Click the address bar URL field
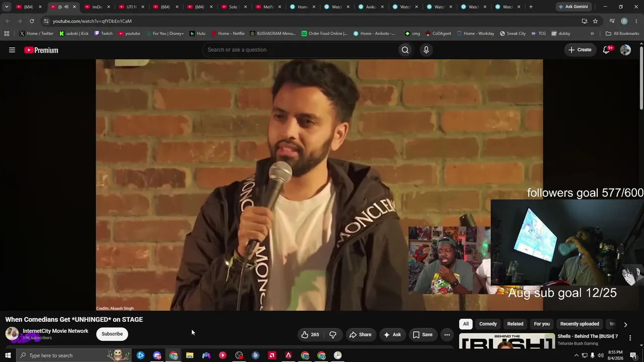 click(x=312, y=21)
